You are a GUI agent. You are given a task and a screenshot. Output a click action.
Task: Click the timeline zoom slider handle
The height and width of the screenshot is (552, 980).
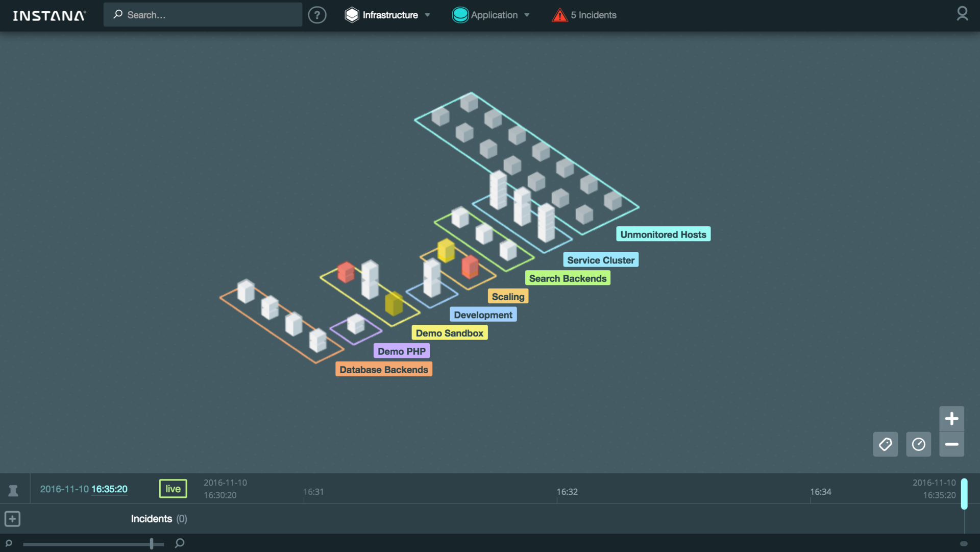tap(152, 544)
